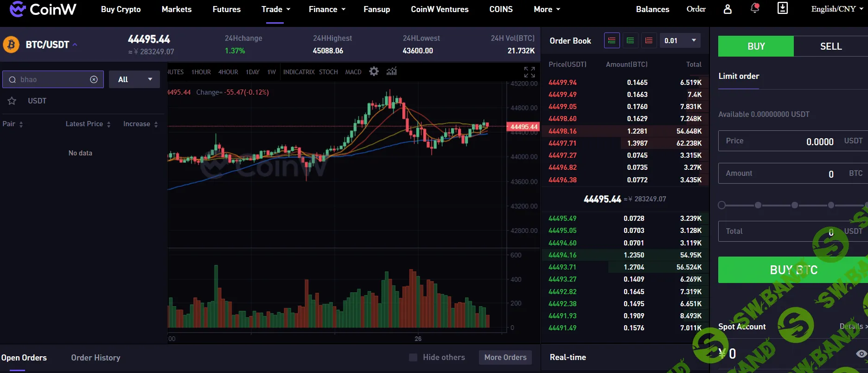Click the notification bell icon
Viewport: 868px width, 373px height.
755,8
